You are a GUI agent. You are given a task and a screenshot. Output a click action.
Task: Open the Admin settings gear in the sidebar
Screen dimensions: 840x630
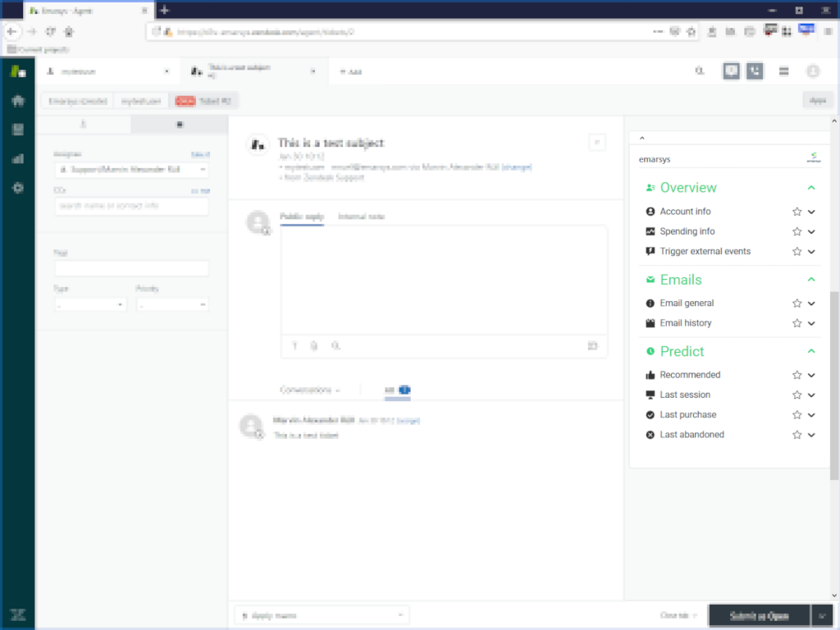tap(18, 188)
